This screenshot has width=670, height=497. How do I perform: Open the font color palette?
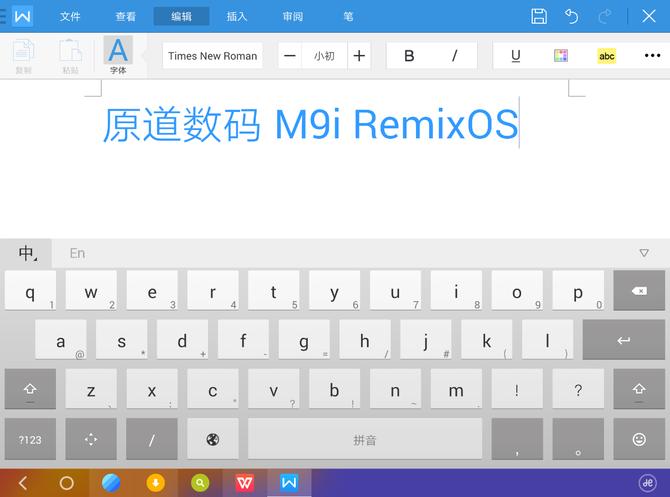[x=561, y=56]
